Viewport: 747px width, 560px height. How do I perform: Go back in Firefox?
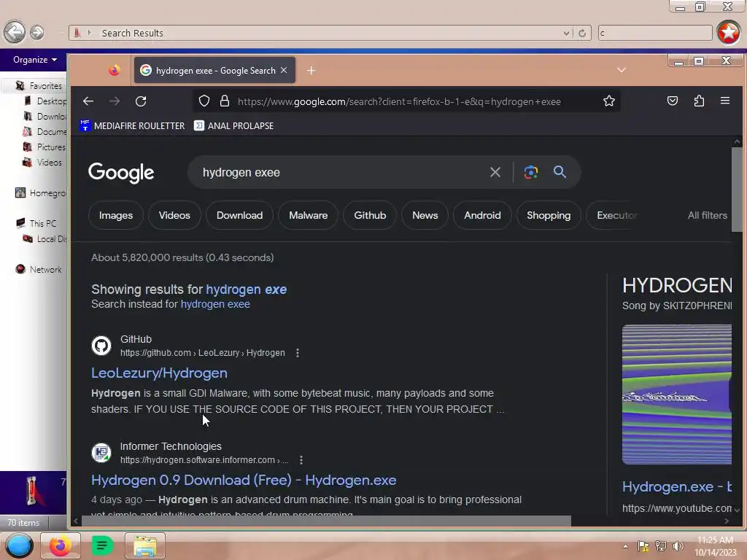coord(88,101)
